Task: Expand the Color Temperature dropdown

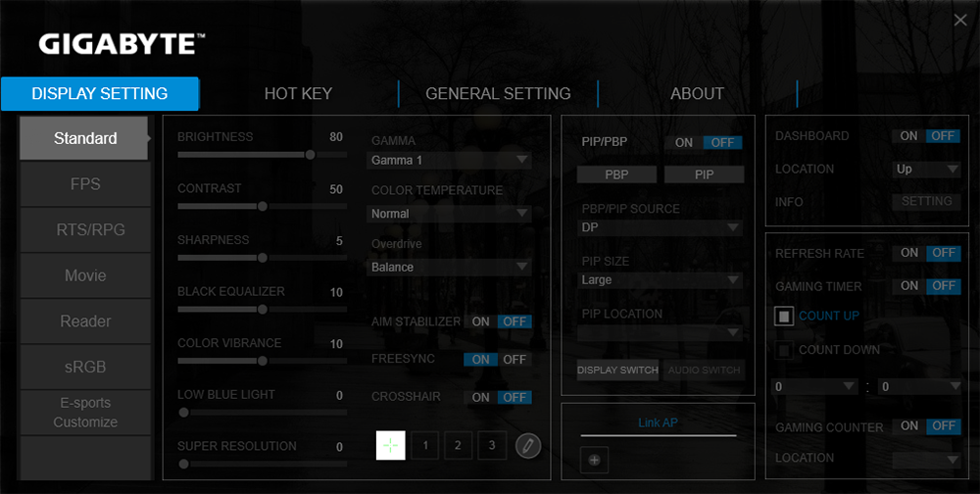Action: pos(450,213)
